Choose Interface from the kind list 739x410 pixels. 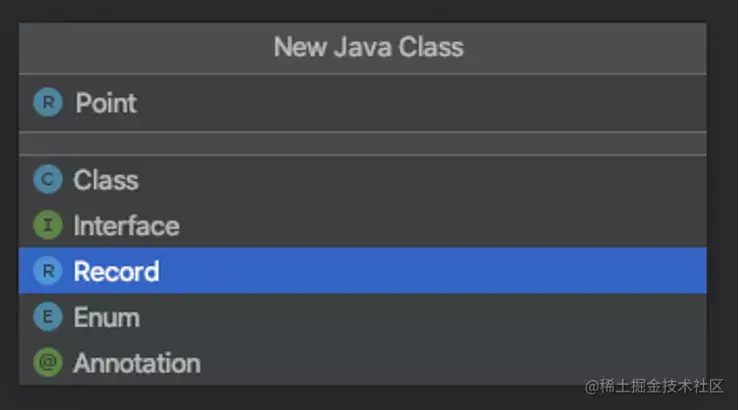(x=126, y=226)
